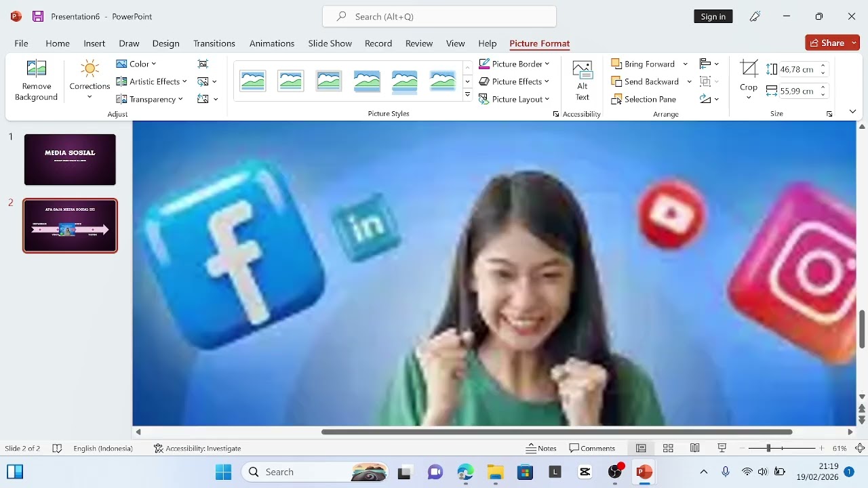Click the Alt Text button
This screenshot has height=488, width=868.
(583, 81)
